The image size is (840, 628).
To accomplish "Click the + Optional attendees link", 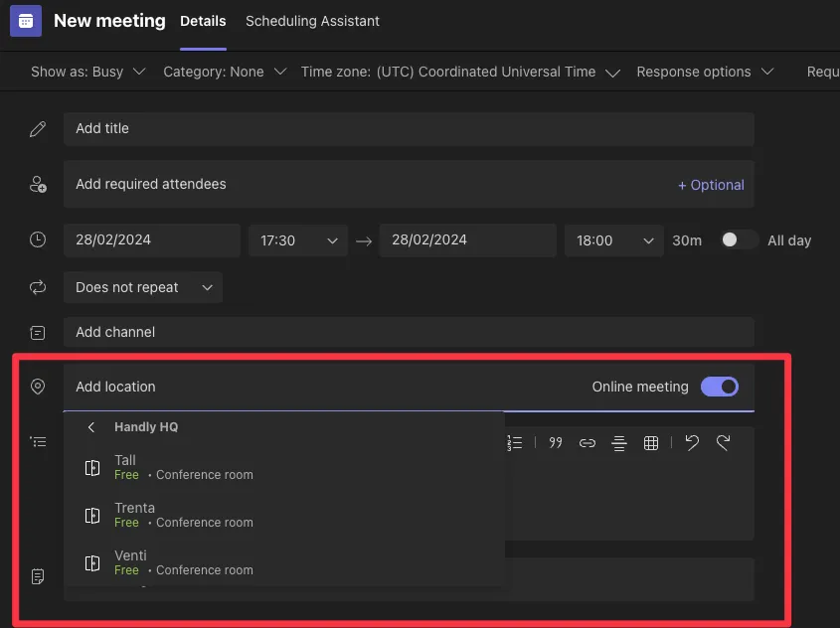I will (x=711, y=185).
